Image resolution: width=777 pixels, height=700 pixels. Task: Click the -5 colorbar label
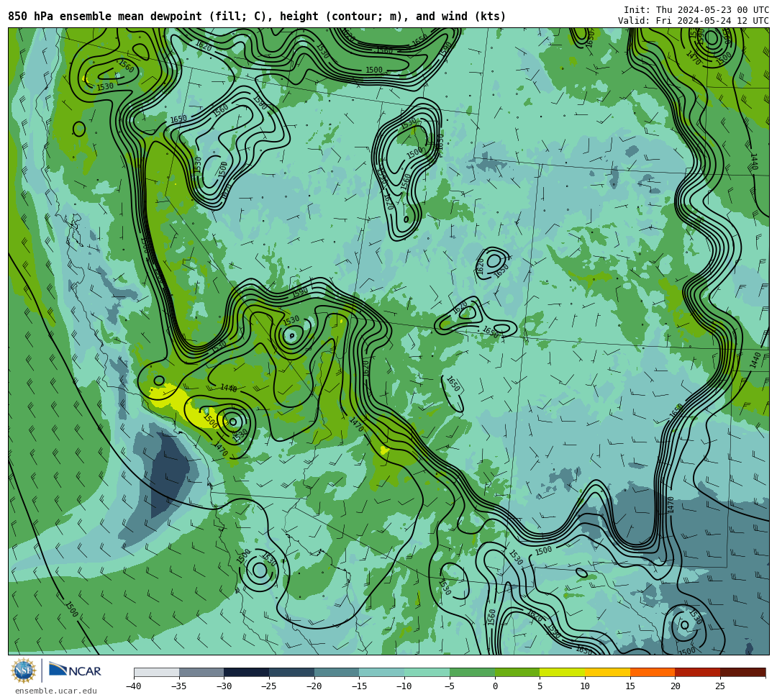coord(449,686)
